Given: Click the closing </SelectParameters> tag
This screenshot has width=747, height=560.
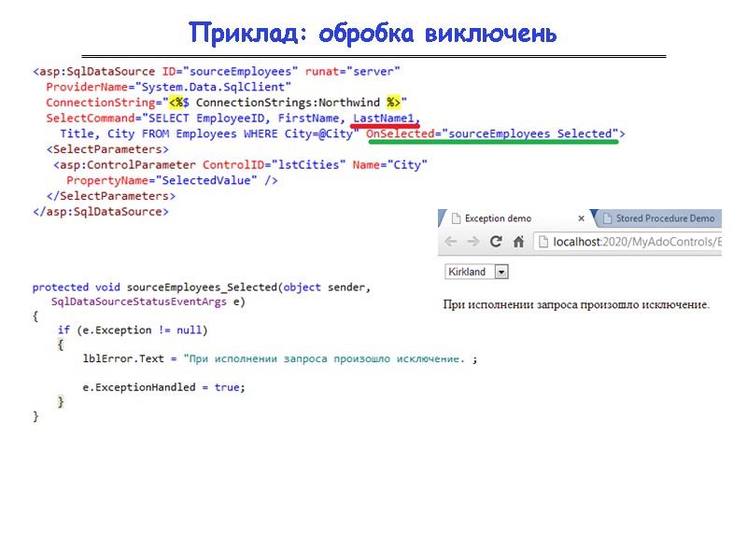Looking at the screenshot, I should click(x=111, y=196).
